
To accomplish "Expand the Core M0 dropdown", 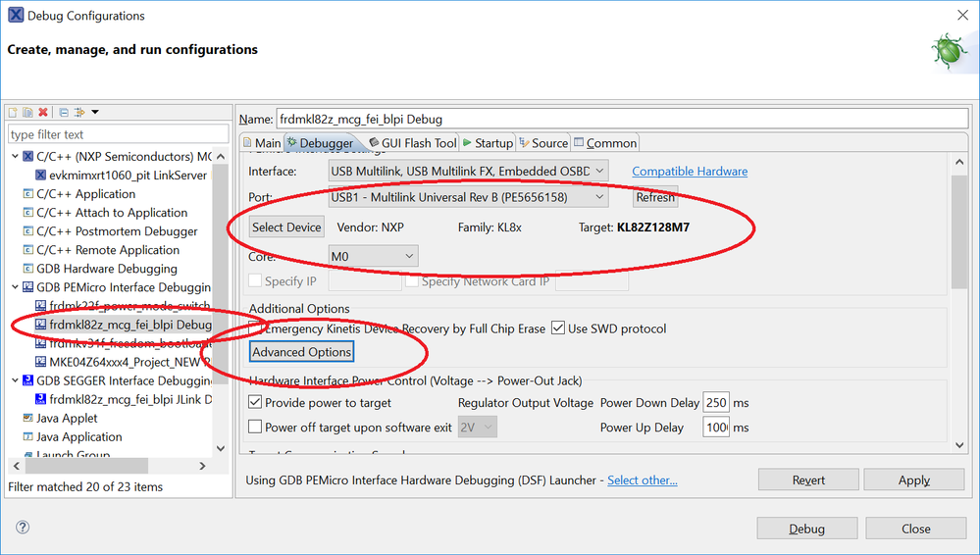I will (374, 256).
